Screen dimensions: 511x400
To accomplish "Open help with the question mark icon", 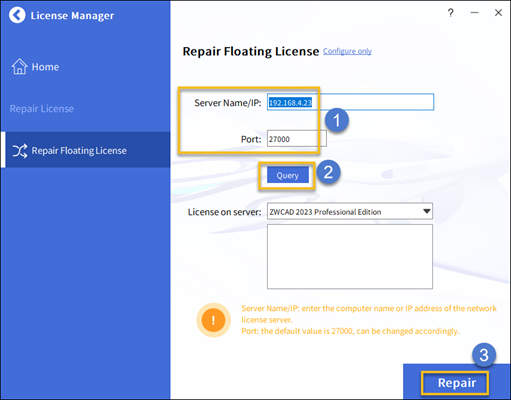I will pyautogui.click(x=451, y=13).
